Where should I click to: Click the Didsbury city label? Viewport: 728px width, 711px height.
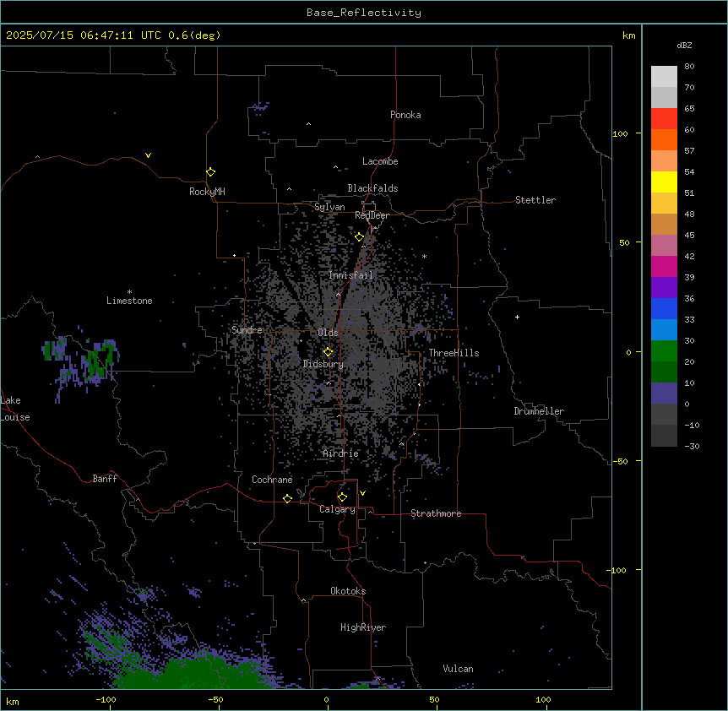tap(323, 364)
